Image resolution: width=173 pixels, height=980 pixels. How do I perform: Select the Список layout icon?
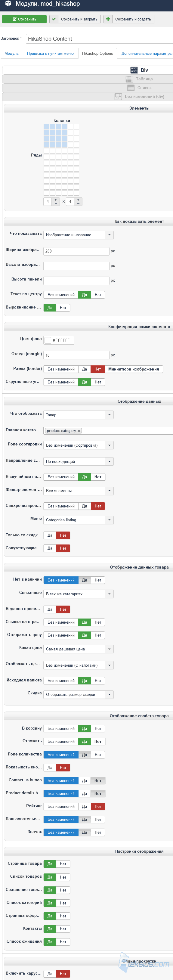[131, 88]
